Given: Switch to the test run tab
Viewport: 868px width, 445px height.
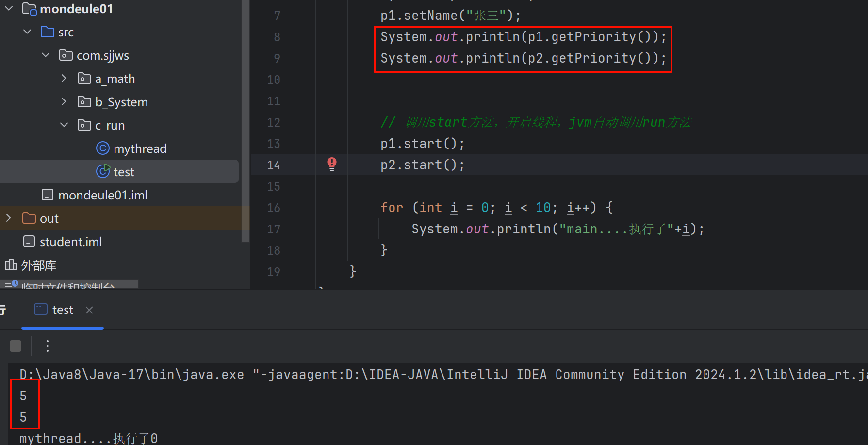Looking at the screenshot, I should click(x=62, y=310).
